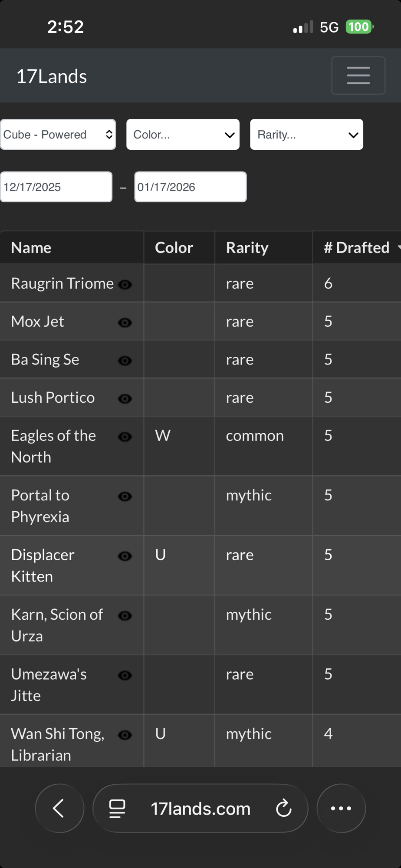
Task: Reload the page with the refresh icon
Action: [284, 808]
